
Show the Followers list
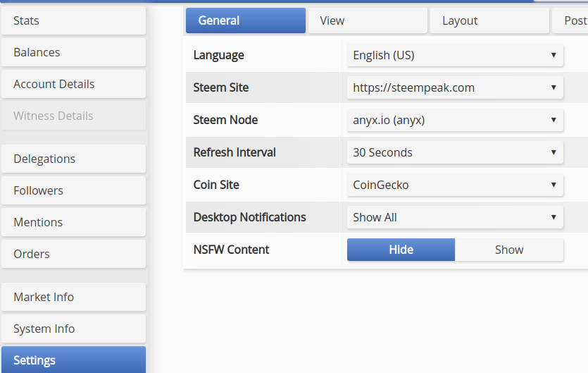point(73,190)
